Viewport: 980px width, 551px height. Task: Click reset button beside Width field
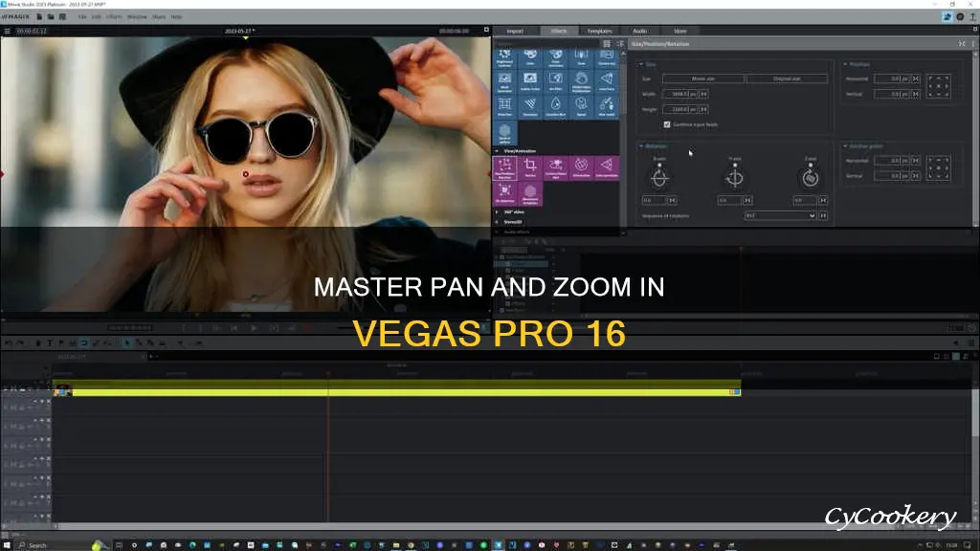point(703,95)
